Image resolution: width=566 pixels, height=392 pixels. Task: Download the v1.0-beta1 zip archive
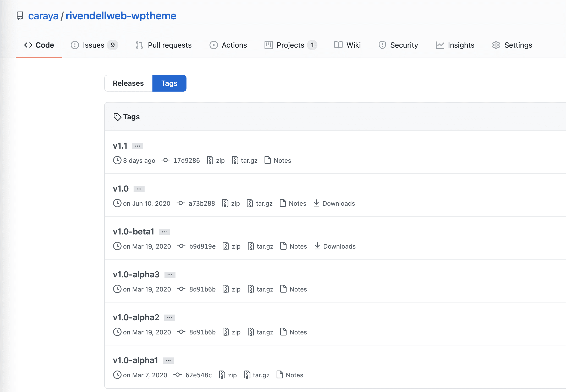(x=232, y=246)
